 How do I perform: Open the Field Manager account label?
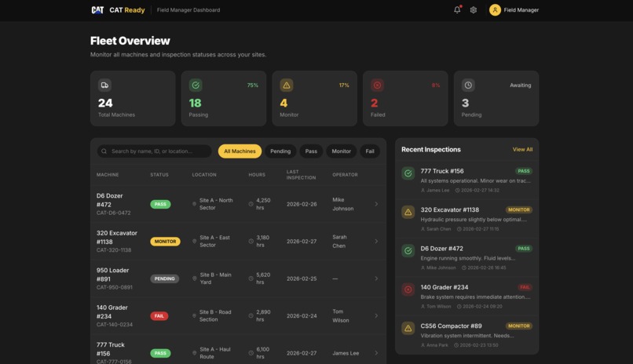click(521, 10)
